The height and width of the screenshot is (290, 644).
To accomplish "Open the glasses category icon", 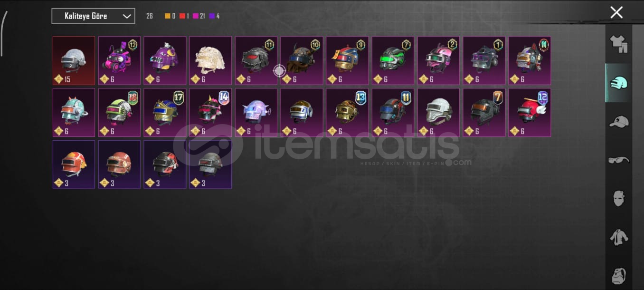I will [x=619, y=160].
